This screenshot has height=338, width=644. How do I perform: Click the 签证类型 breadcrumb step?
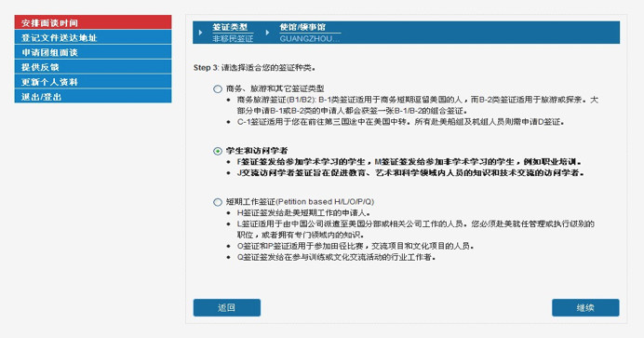(230, 27)
